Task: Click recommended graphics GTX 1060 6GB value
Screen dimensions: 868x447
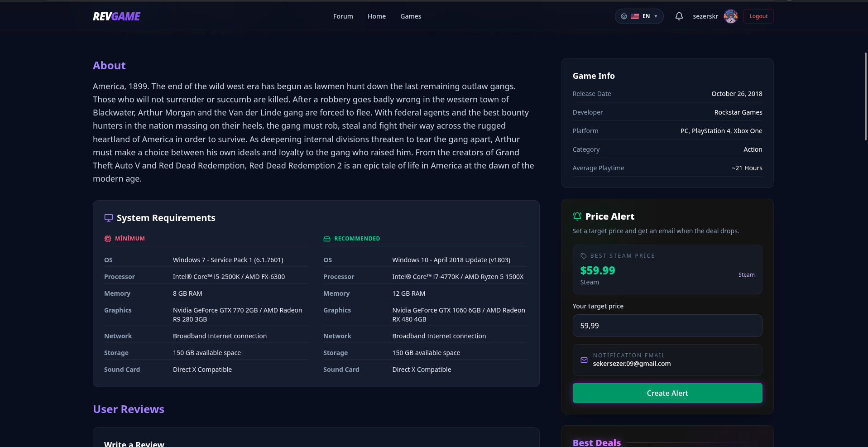Action: [459, 315]
